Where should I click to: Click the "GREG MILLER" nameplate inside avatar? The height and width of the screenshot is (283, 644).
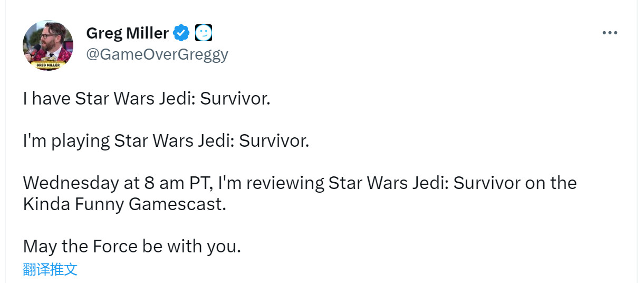click(48, 65)
